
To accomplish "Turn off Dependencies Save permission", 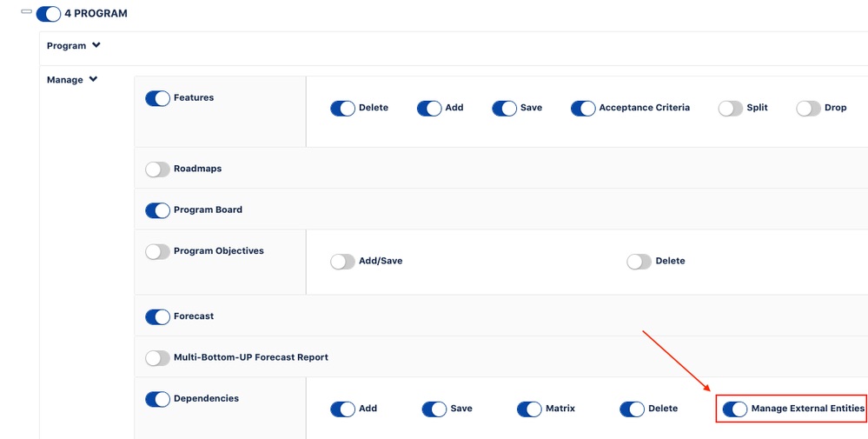I will tap(434, 409).
